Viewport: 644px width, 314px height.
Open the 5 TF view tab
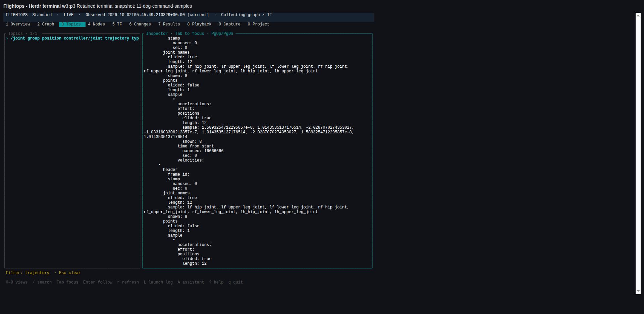117,24
